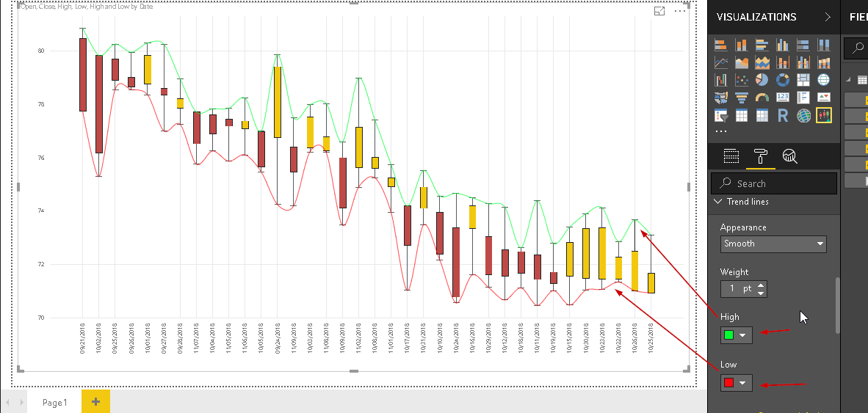The height and width of the screenshot is (413, 868).
Task: Select the 100% stacked bar chart visual
Action: (803, 45)
